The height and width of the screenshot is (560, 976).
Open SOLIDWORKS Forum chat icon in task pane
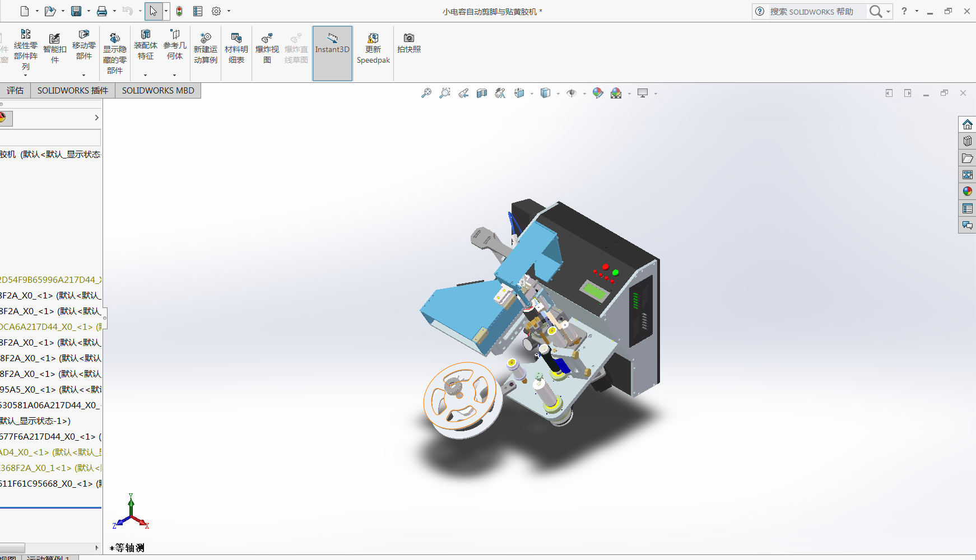[968, 225]
